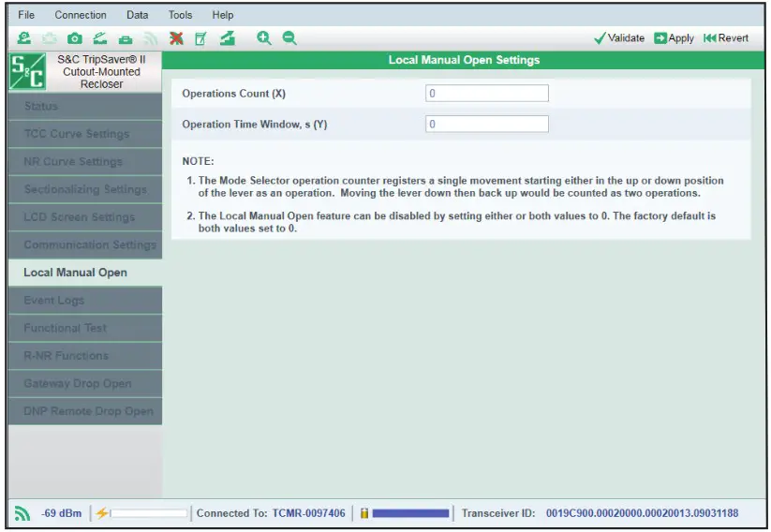Click the Revert button

[x=726, y=38]
